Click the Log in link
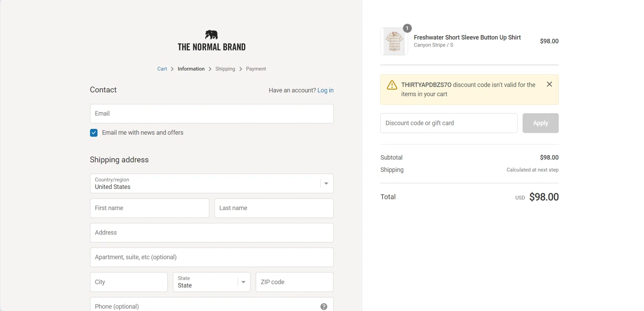The height and width of the screenshot is (311, 644). (x=325, y=90)
